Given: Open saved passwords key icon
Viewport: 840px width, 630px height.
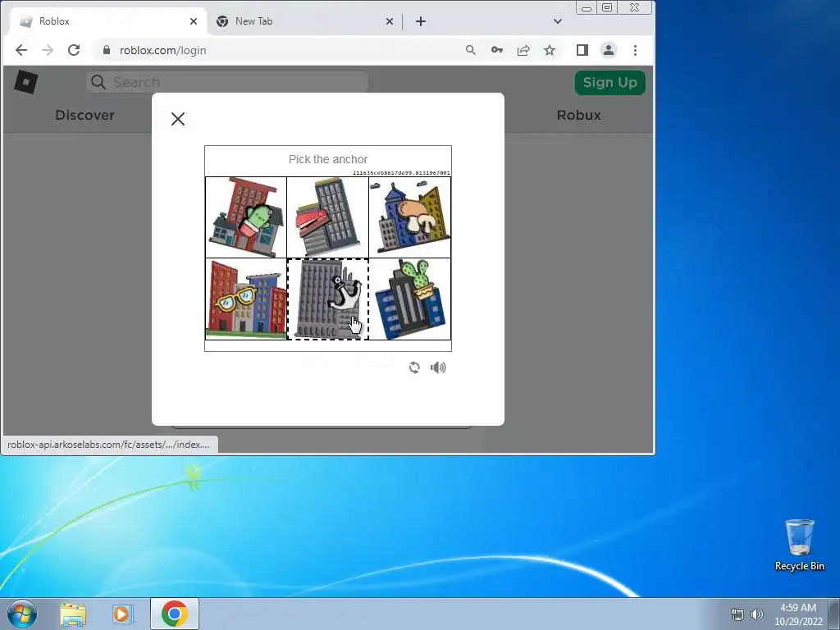Looking at the screenshot, I should click(496, 50).
